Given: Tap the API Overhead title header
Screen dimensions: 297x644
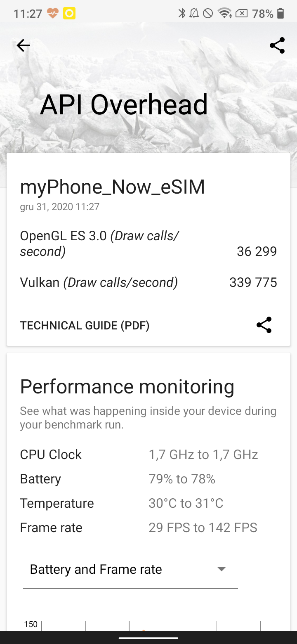Looking at the screenshot, I should 124,104.
